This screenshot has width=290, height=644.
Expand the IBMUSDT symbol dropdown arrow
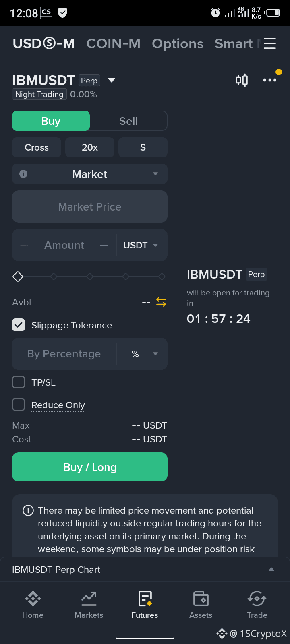point(112,80)
